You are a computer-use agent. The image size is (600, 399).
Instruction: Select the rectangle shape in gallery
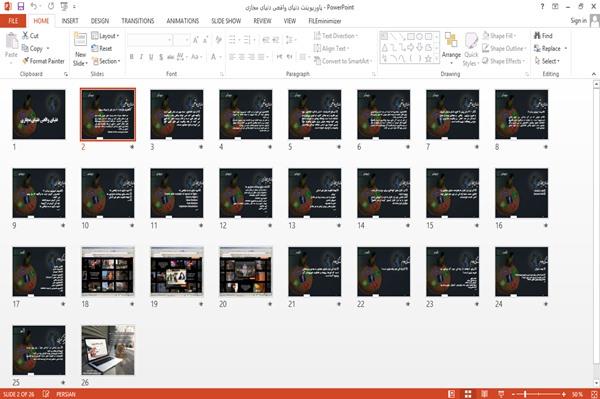click(x=411, y=37)
